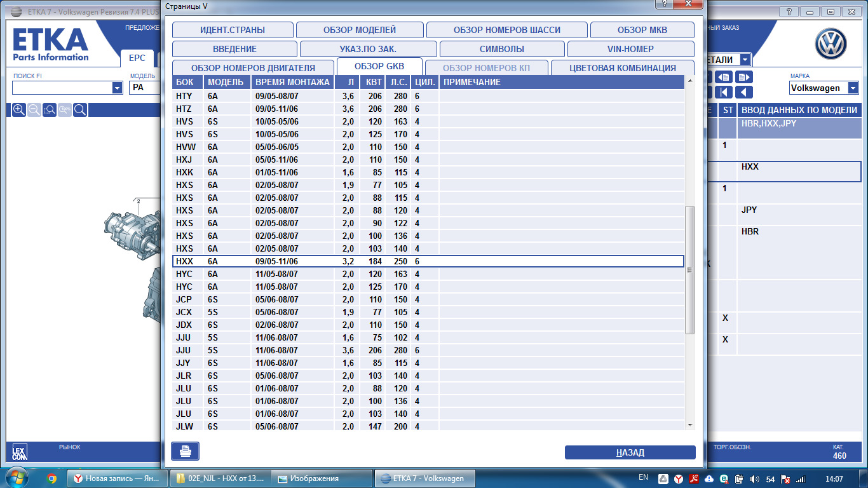Click the 14:07 clock in the taskbar
The width and height of the screenshot is (868, 488).
click(x=833, y=478)
